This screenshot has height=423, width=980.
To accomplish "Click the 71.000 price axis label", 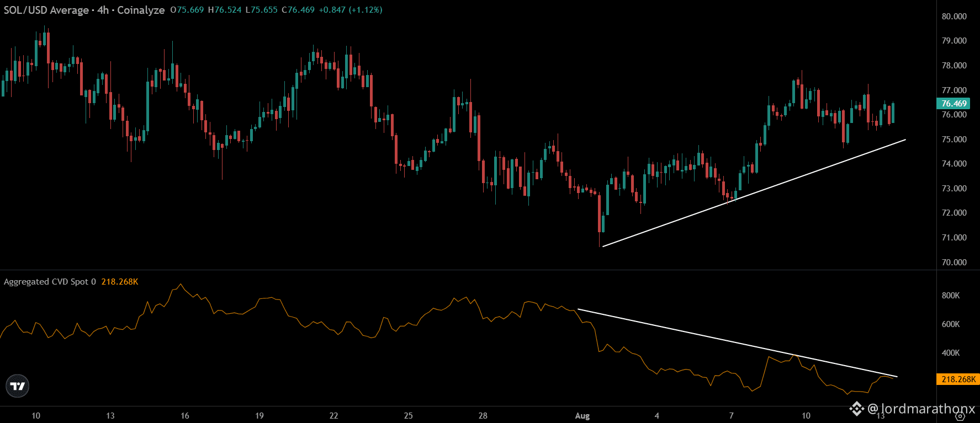I will click(954, 238).
